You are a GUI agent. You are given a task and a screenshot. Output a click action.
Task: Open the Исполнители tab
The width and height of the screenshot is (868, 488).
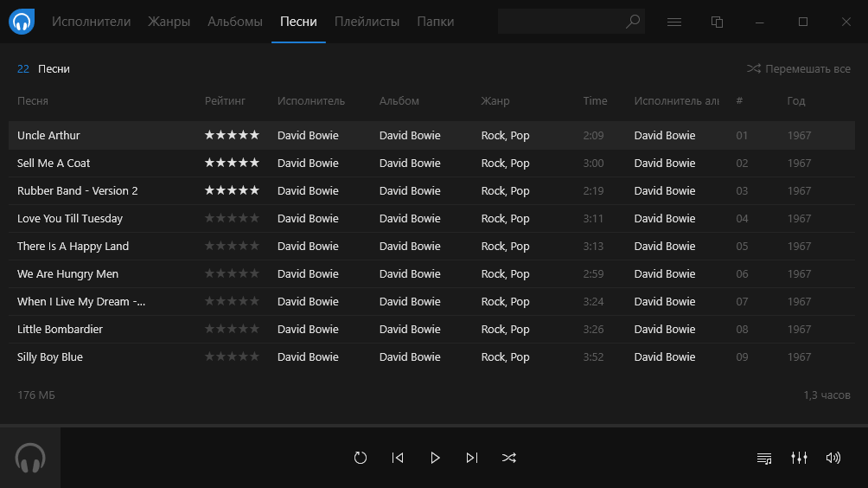[x=92, y=22]
